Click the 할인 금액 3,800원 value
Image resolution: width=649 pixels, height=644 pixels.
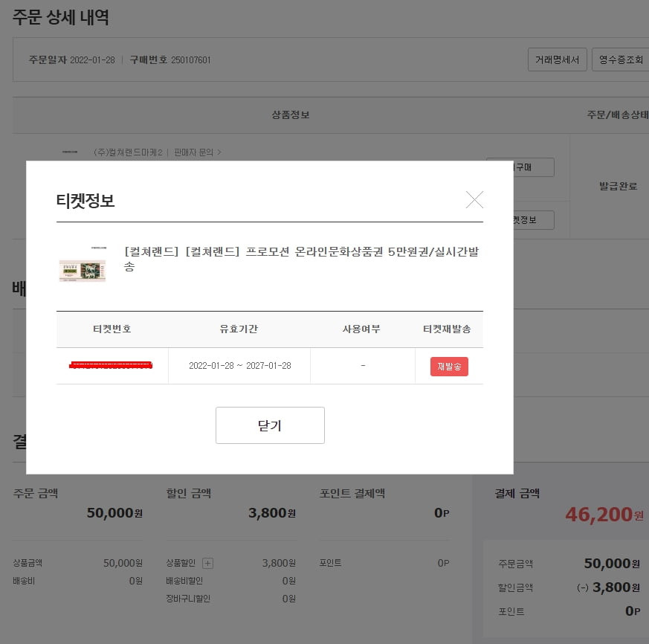click(272, 513)
